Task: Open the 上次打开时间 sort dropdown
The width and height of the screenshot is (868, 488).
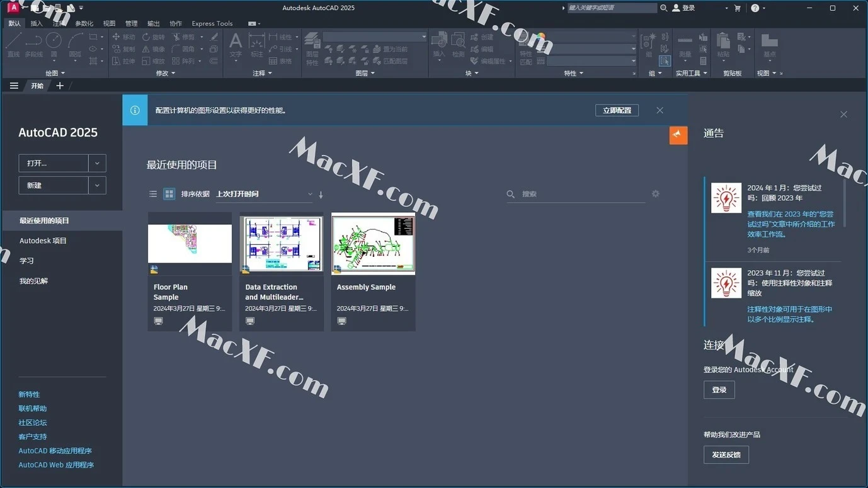Action: (264, 194)
